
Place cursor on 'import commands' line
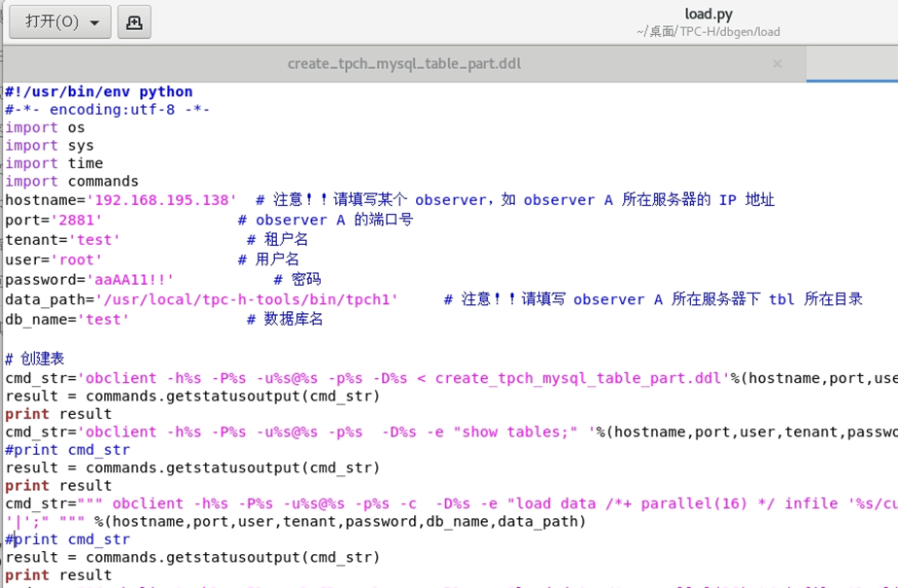(x=72, y=181)
